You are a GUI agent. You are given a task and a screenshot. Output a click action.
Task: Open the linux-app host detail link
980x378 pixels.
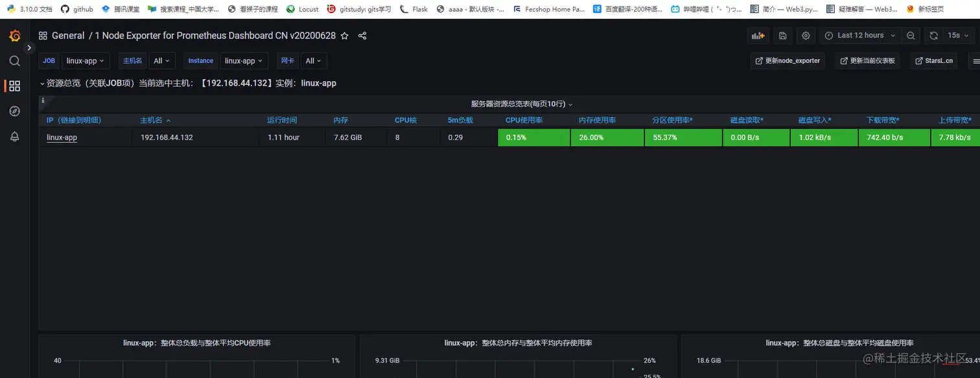tap(62, 137)
